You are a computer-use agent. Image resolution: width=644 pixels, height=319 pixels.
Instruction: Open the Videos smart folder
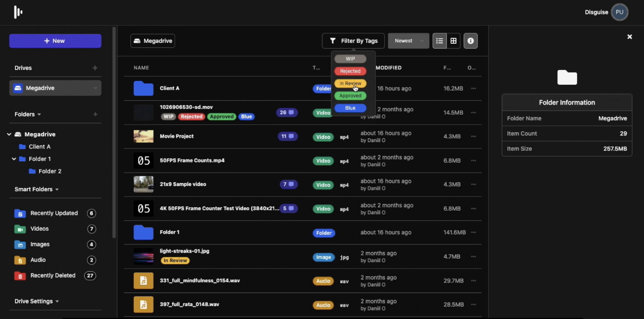pyautogui.click(x=39, y=229)
